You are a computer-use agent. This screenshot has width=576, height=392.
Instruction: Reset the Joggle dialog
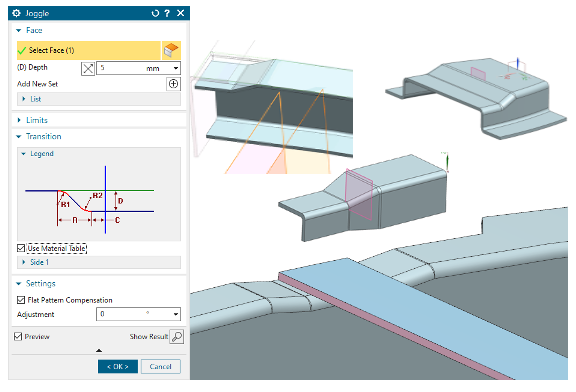155,13
